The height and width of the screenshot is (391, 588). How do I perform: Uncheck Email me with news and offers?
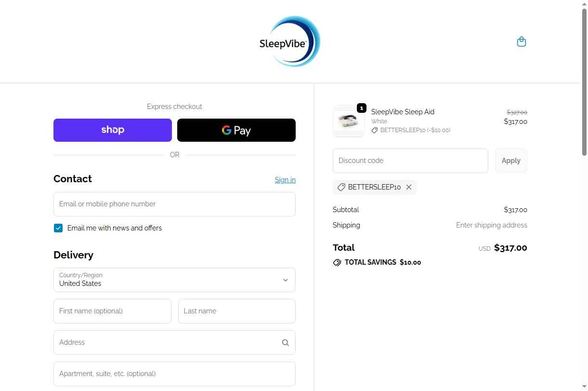tap(58, 228)
